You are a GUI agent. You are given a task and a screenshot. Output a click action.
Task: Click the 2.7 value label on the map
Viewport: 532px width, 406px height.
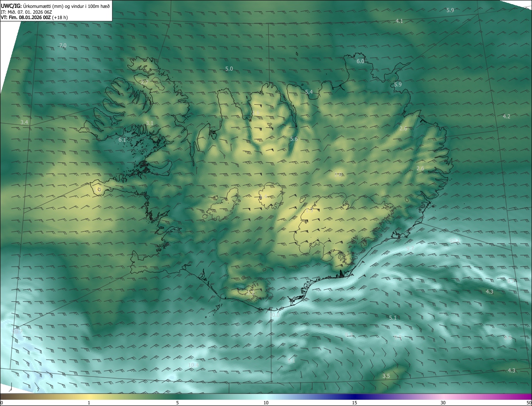pyautogui.click(x=145, y=83)
